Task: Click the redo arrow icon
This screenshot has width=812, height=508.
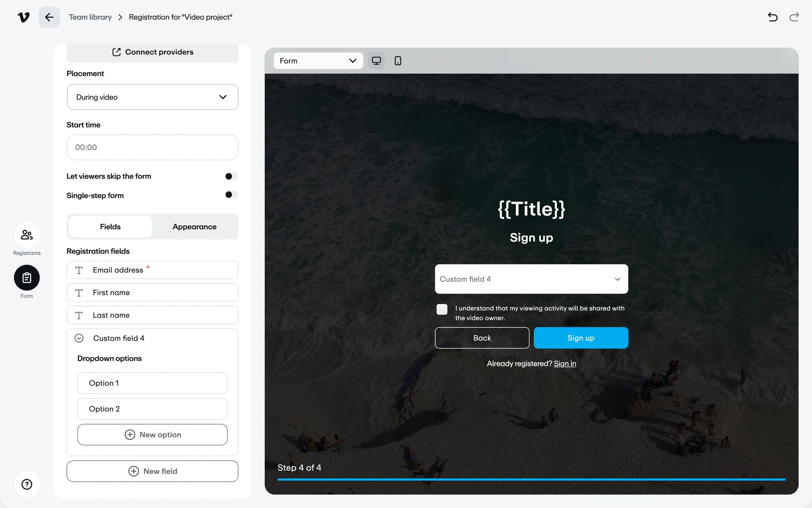Action: click(794, 17)
